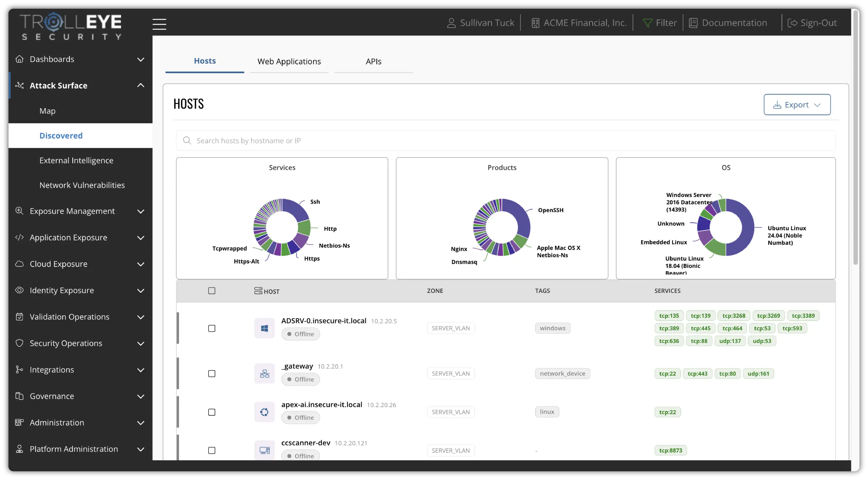The width and height of the screenshot is (868, 480).
Task: Click the Documentation book icon
Action: [693, 23]
